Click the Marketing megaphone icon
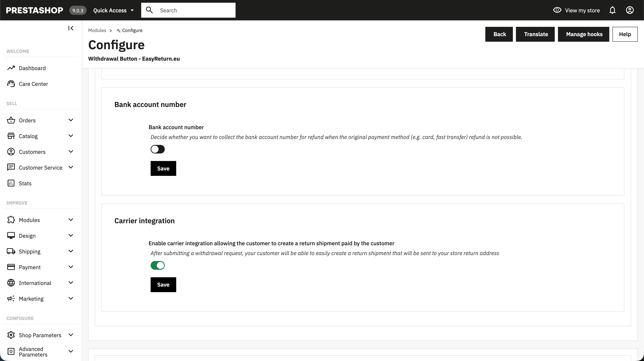Screen dimensions: 644x361 (11, 299)
